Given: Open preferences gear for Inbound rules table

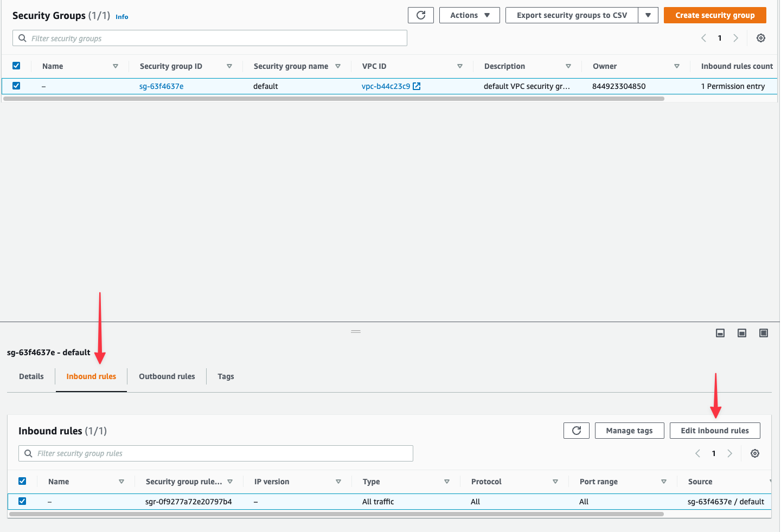Looking at the screenshot, I should [x=755, y=453].
